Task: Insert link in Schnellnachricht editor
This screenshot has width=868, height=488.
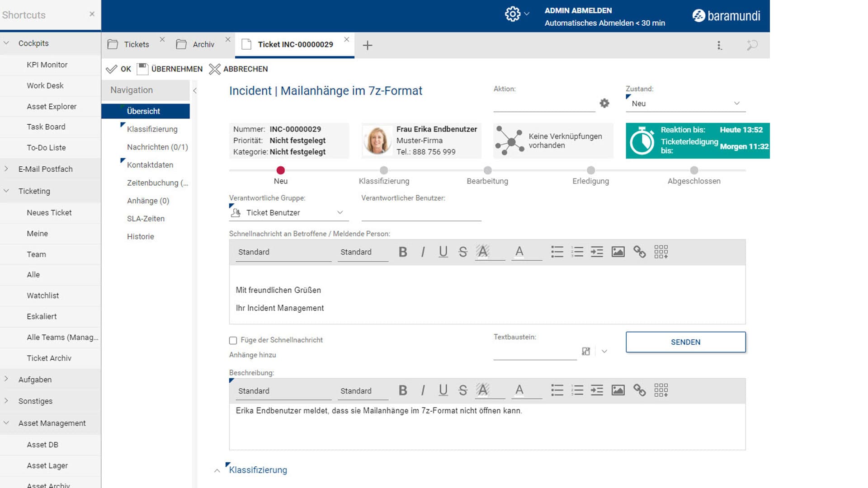Action: click(x=639, y=252)
